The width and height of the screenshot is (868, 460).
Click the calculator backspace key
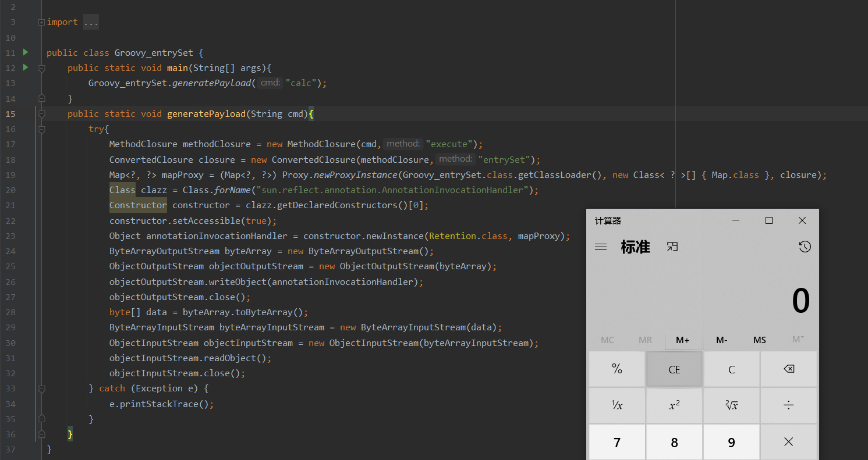click(789, 369)
